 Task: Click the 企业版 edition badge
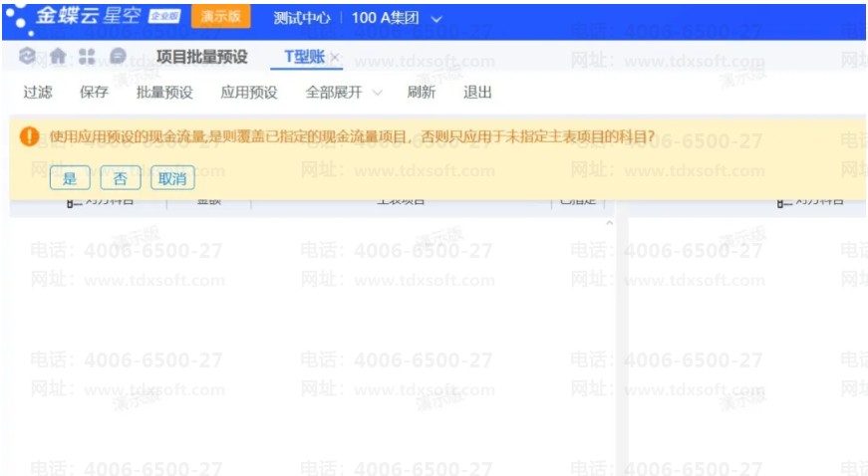pos(165,17)
